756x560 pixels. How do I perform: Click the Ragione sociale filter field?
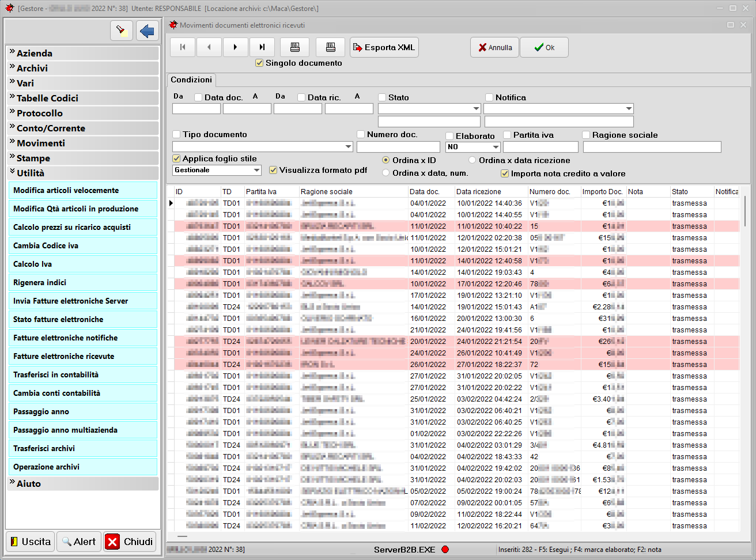pos(652,147)
